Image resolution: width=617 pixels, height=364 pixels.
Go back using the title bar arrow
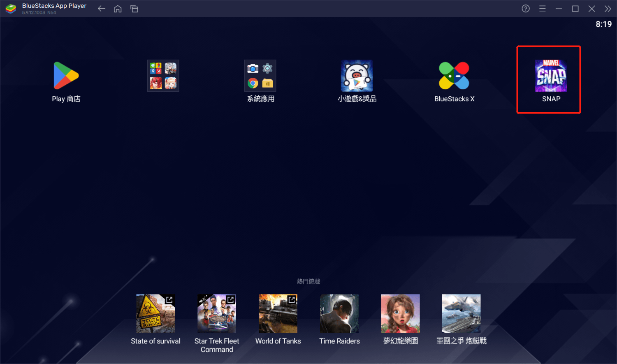[102, 9]
